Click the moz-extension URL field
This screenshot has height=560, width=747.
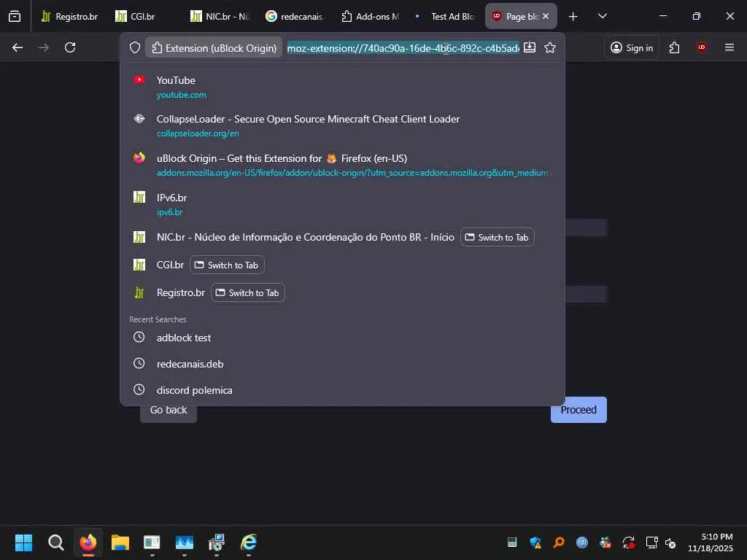click(x=403, y=48)
